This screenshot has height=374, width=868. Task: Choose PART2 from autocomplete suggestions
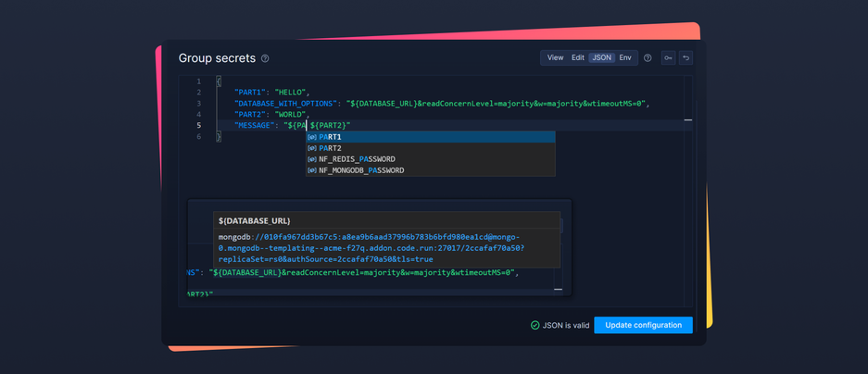[x=431, y=148]
